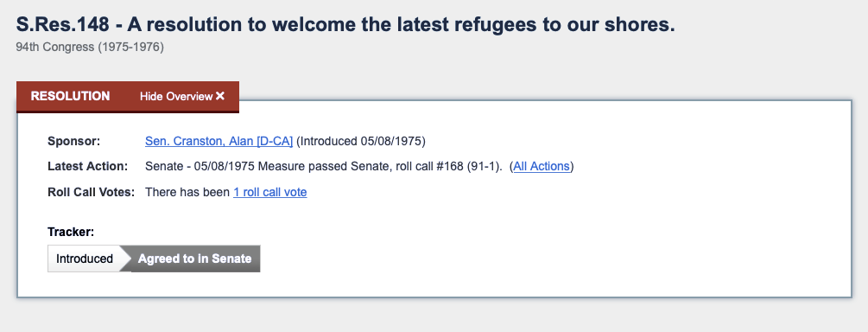Open the All Actions link
Screen dimensions: 868x332
[542, 166]
